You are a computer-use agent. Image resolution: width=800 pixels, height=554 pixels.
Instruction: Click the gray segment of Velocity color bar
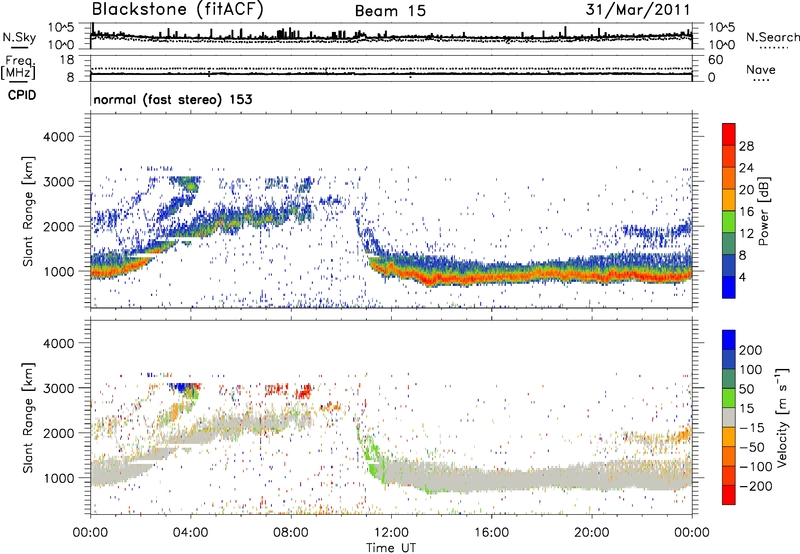729,417
